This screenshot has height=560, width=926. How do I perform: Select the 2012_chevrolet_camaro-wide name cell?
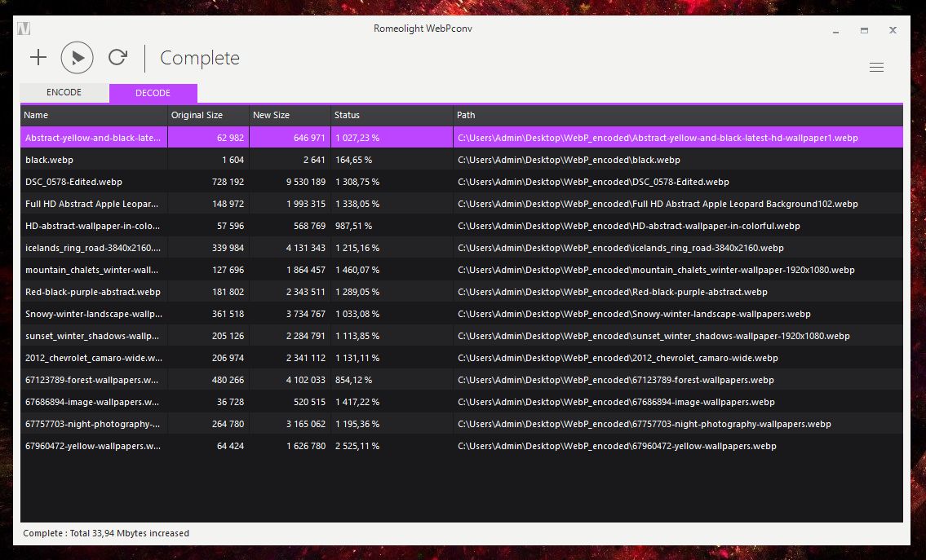coord(94,358)
